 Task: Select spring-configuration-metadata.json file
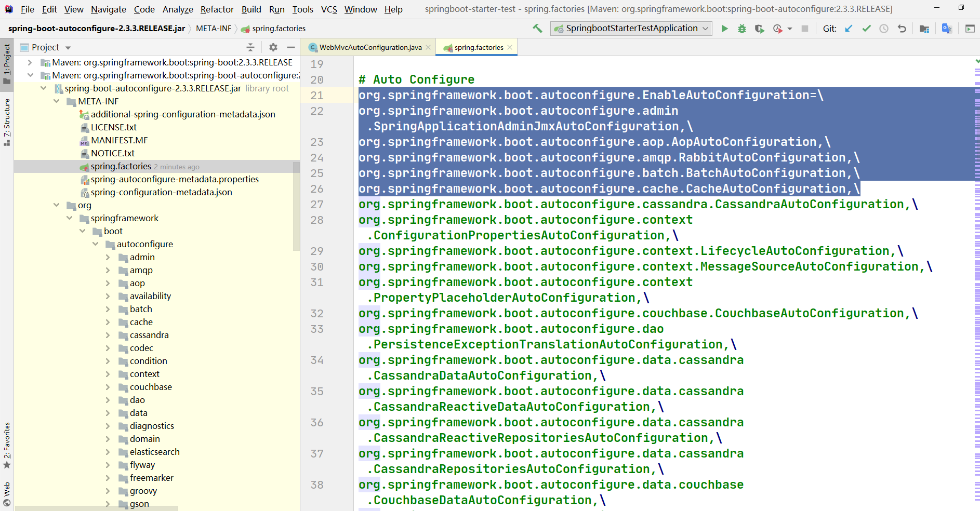[162, 192]
